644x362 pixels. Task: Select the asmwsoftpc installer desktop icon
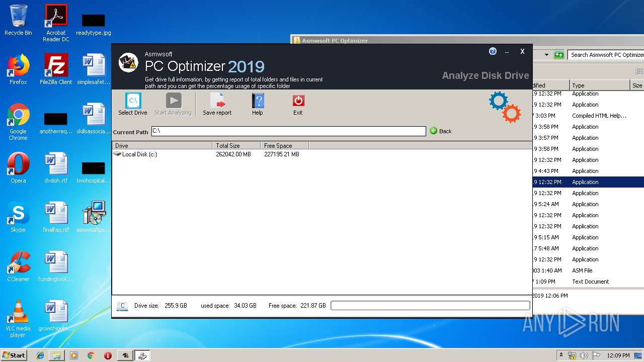(94, 217)
